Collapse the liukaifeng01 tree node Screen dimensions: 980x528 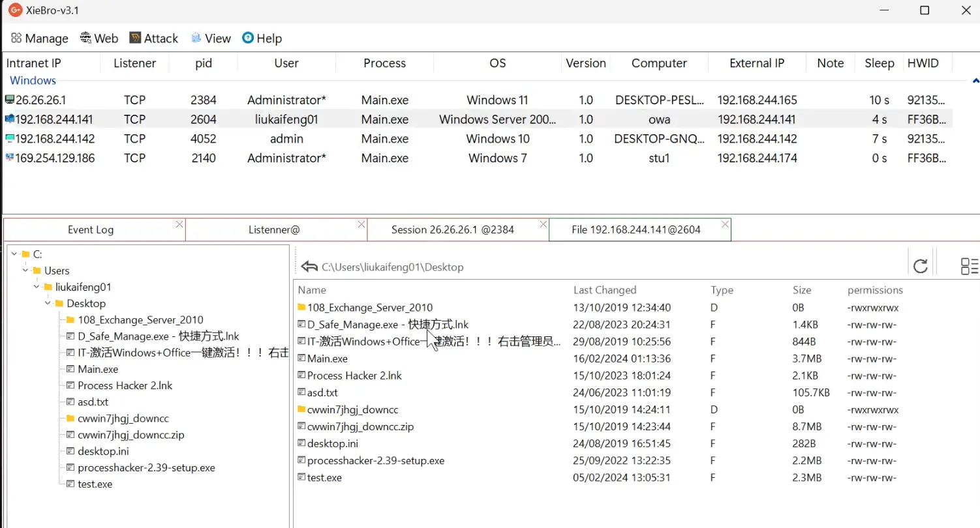pyautogui.click(x=37, y=286)
